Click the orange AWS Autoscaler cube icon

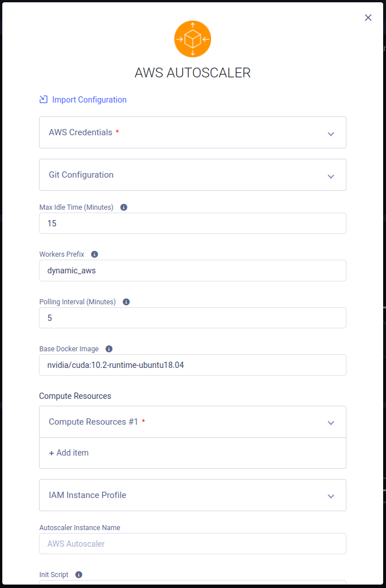(193, 38)
